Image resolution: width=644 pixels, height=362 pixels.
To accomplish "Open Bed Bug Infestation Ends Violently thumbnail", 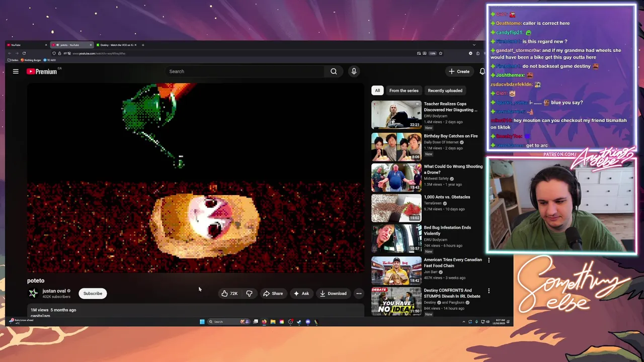I will point(396,239).
